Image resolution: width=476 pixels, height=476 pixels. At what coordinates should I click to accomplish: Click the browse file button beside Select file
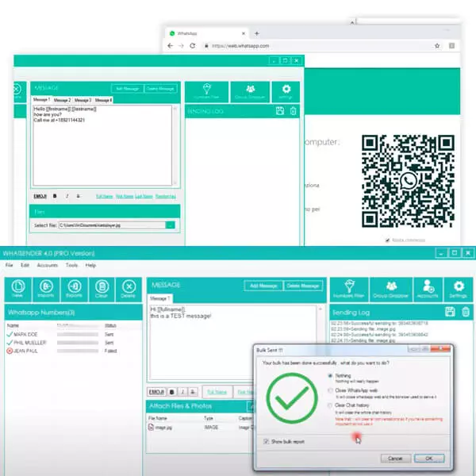171,225
